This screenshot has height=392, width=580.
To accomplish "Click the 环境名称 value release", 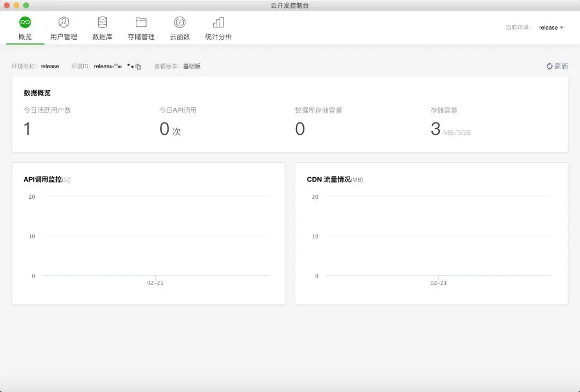I will pyautogui.click(x=49, y=66).
